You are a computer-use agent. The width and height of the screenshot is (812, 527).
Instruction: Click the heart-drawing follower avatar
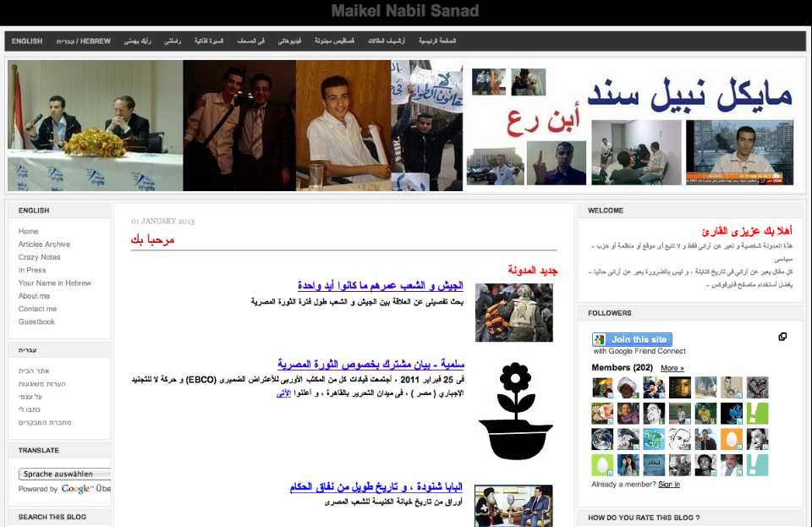click(757, 388)
